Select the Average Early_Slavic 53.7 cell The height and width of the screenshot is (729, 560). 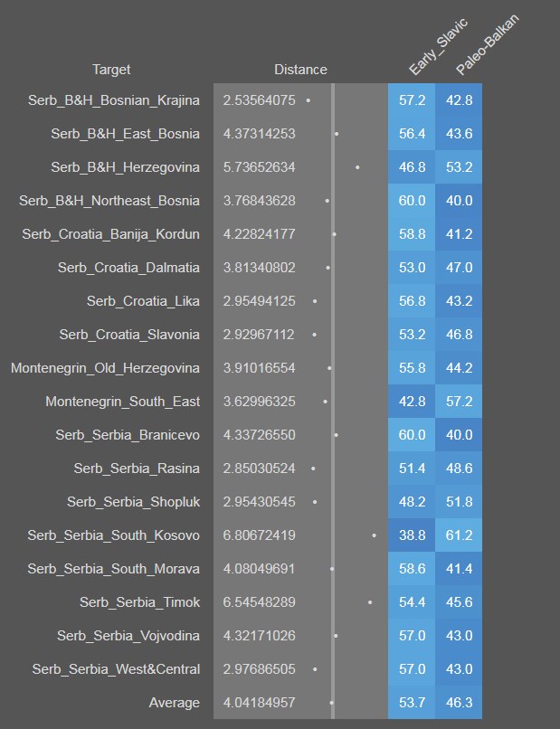click(x=412, y=703)
